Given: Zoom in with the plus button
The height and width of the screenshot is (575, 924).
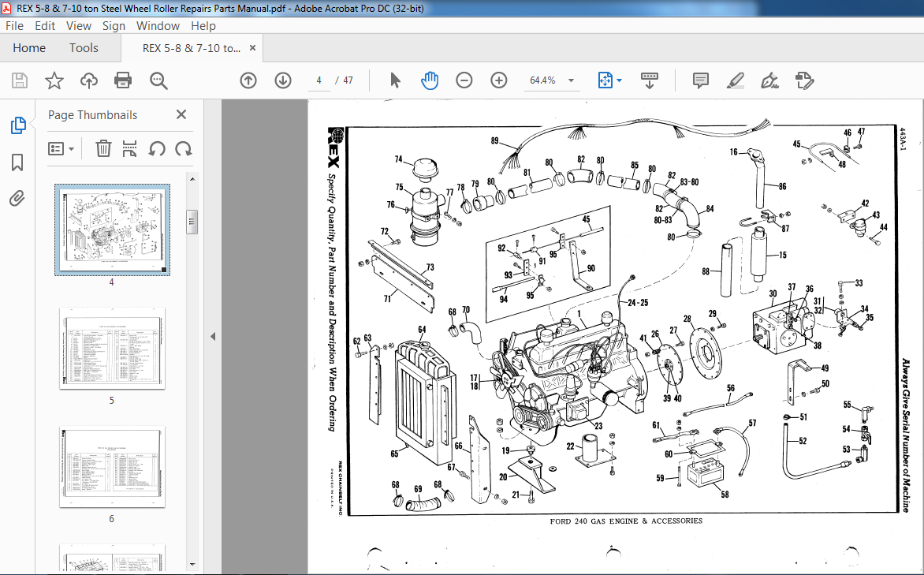Looking at the screenshot, I should (x=499, y=80).
